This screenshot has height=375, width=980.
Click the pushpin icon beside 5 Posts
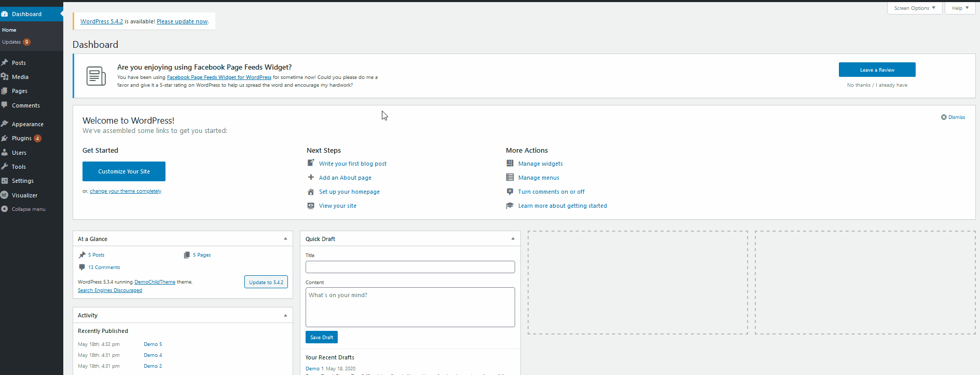[82, 255]
